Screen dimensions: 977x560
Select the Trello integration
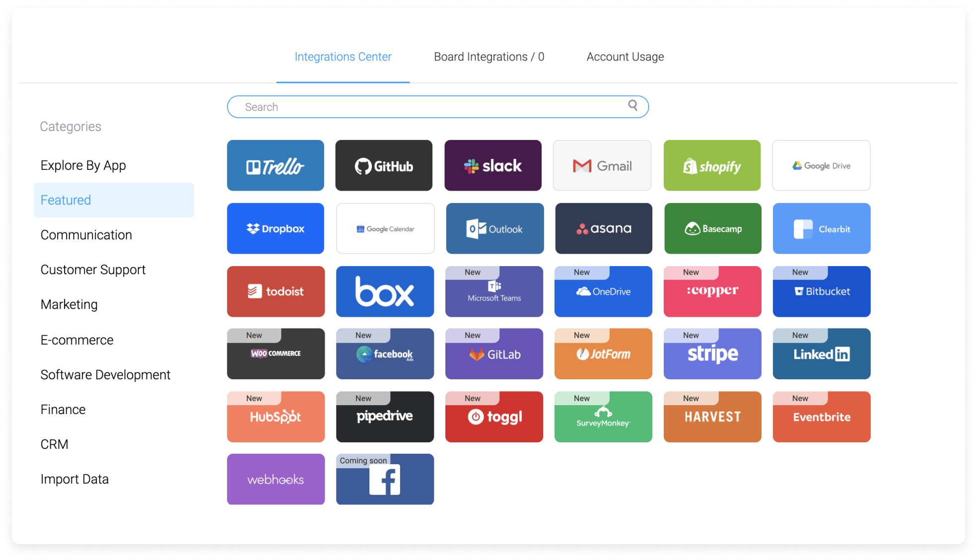(276, 166)
